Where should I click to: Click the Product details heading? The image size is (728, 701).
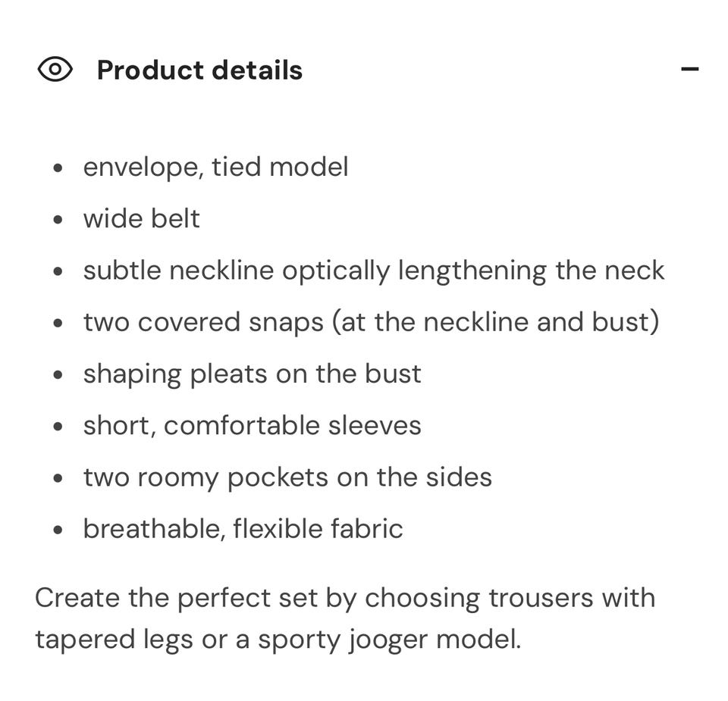[x=199, y=70]
